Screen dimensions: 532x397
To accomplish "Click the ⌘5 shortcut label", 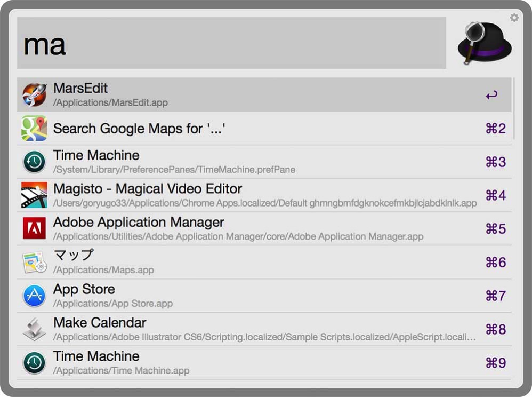I will 495,229.
